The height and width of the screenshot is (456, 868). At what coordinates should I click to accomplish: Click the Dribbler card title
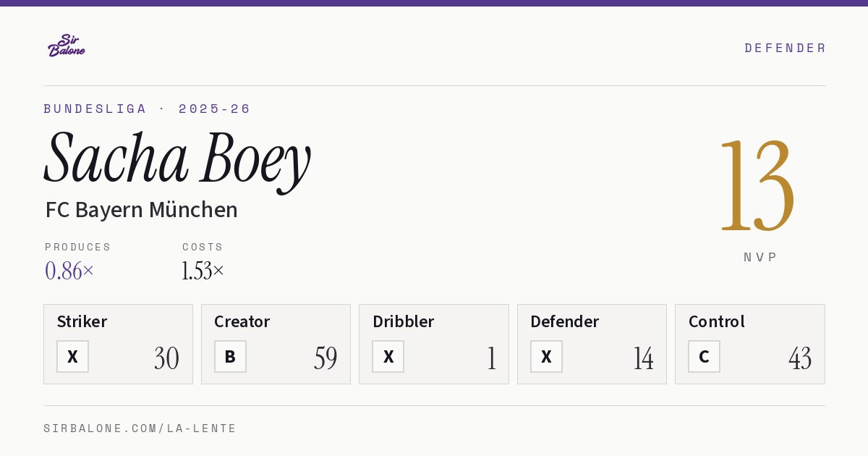tap(404, 321)
